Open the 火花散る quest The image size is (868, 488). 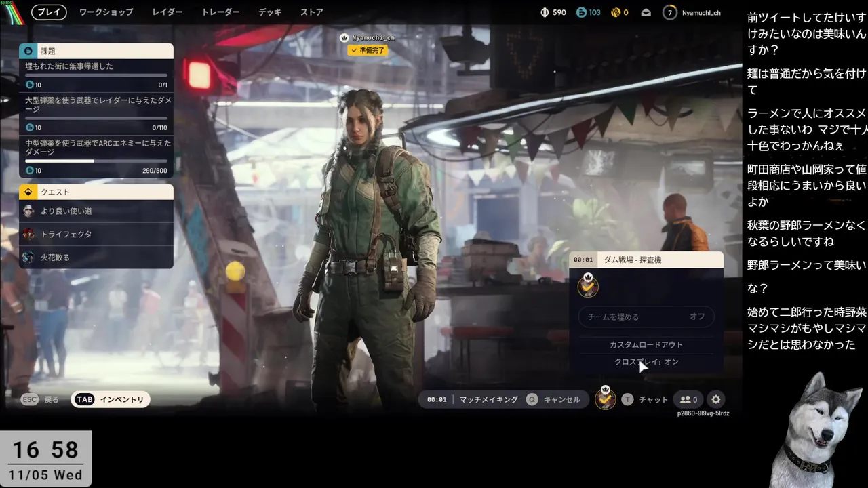(x=96, y=257)
